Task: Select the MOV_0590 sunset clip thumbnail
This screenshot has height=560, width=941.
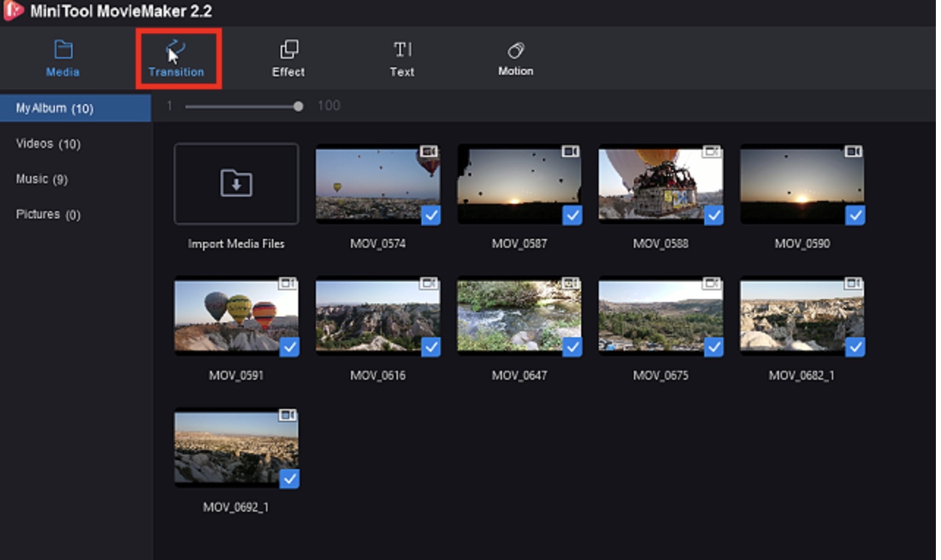Action: (802, 183)
